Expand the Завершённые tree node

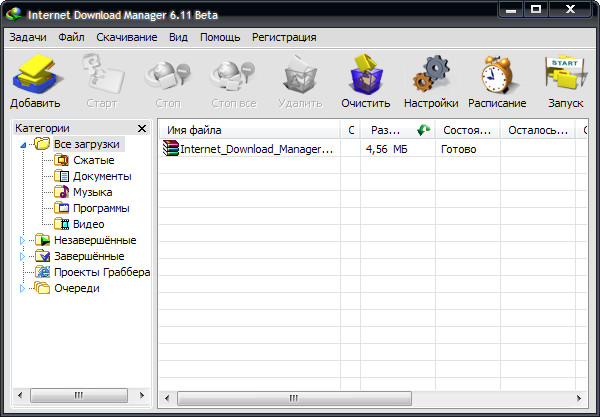tap(23, 256)
